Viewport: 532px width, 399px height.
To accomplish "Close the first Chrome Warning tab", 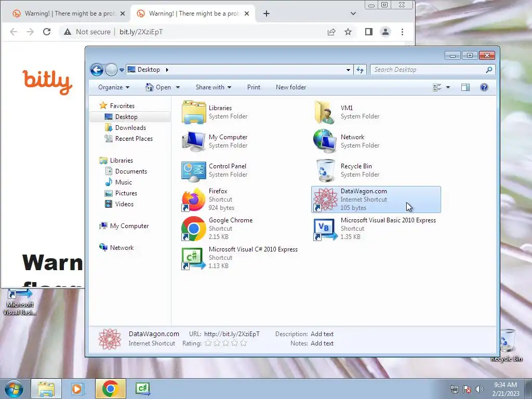I will tap(123, 14).
